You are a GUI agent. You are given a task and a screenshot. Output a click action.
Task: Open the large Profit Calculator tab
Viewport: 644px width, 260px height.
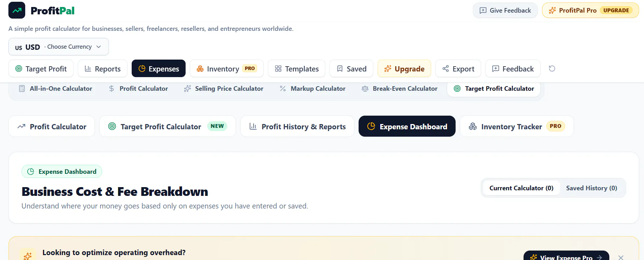point(52,126)
